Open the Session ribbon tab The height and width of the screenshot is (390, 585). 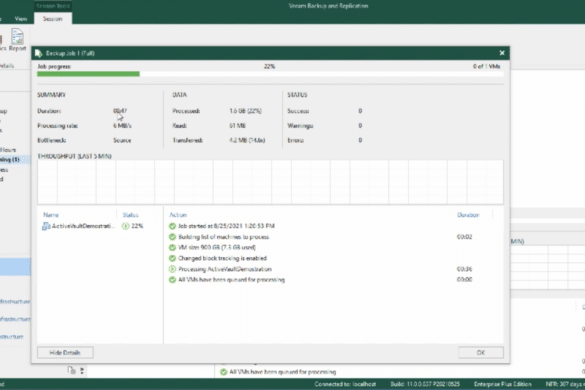(x=53, y=19)
